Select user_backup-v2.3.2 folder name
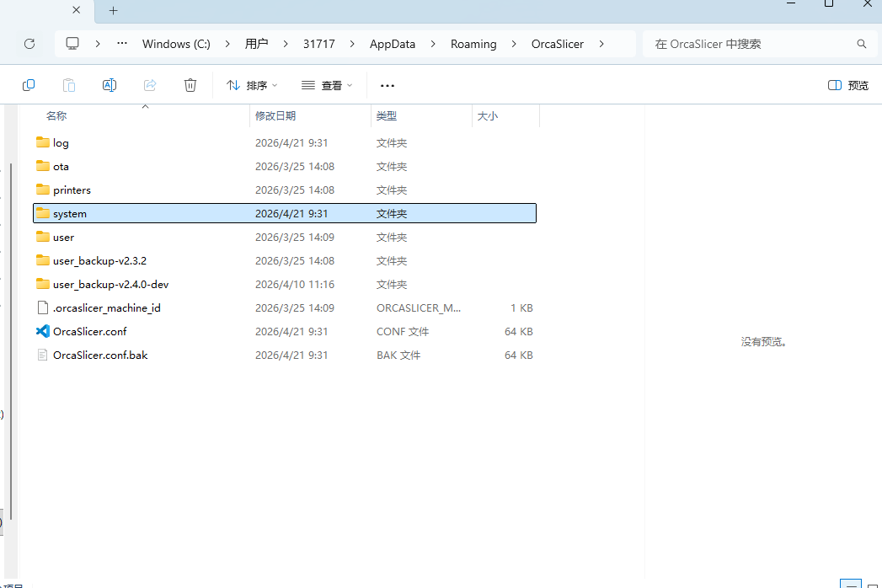Screen dimensions: 882x588 [x=99, y=261]
